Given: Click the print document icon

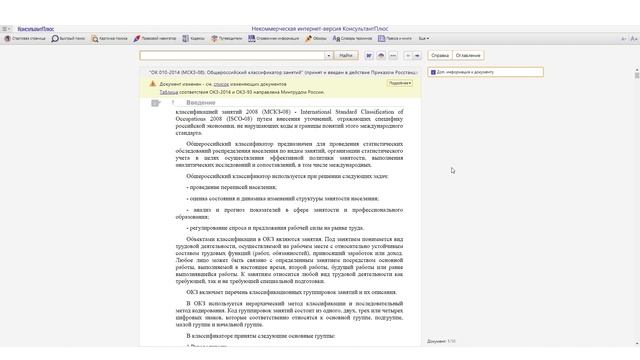Looking at the screenshot, I should pos(381,56).
